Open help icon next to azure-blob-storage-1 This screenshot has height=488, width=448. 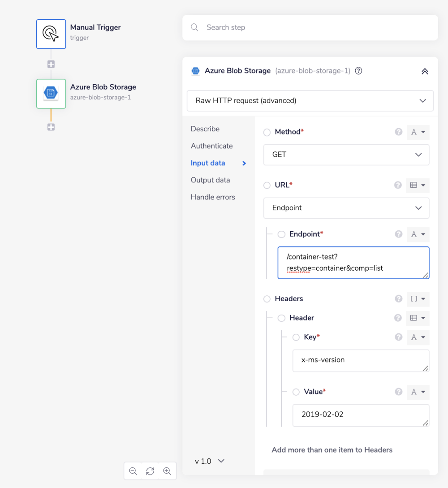pos(358,71)
